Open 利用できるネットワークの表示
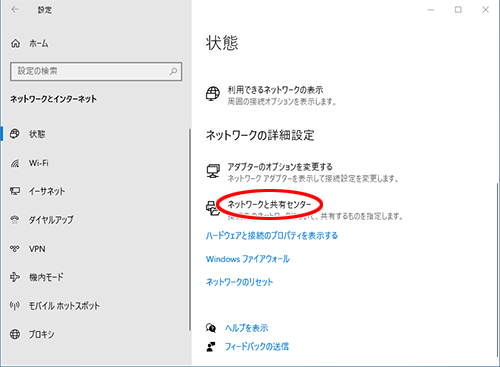Viewport: 500px width, 367px height. 275,90
